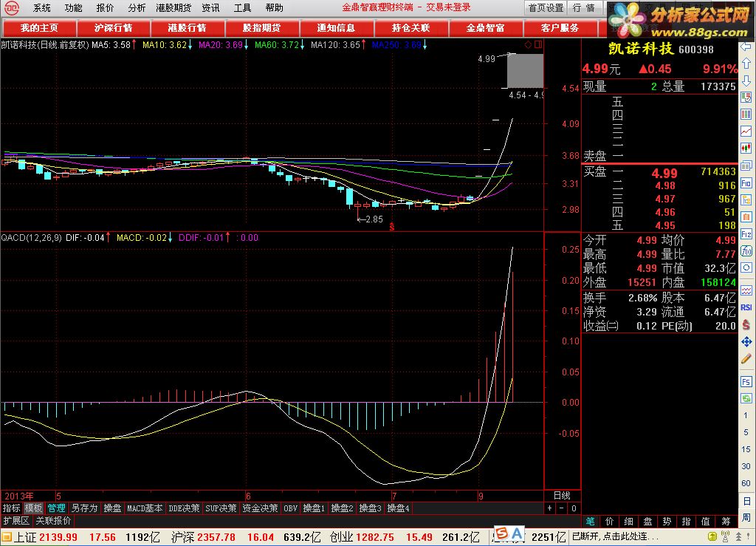This screenshot has height=546, width=756.
Task: Open the wavy-line indicator icon
Action: pos(746,290)
